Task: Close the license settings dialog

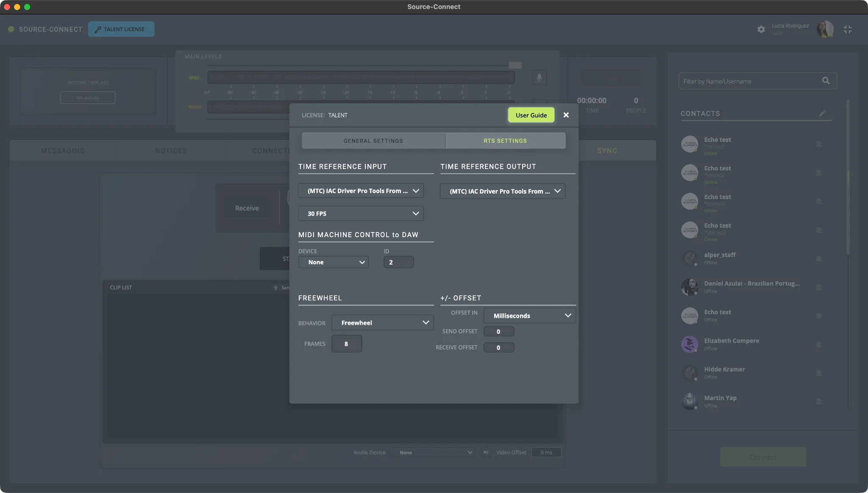Action: coord(566,115)
